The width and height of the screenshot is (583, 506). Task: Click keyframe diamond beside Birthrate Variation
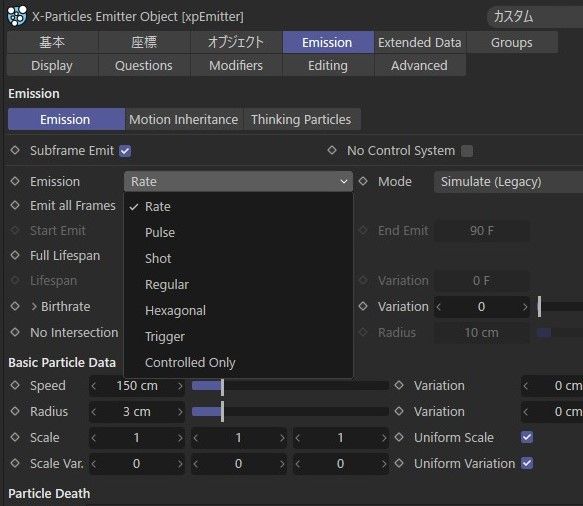363,306
